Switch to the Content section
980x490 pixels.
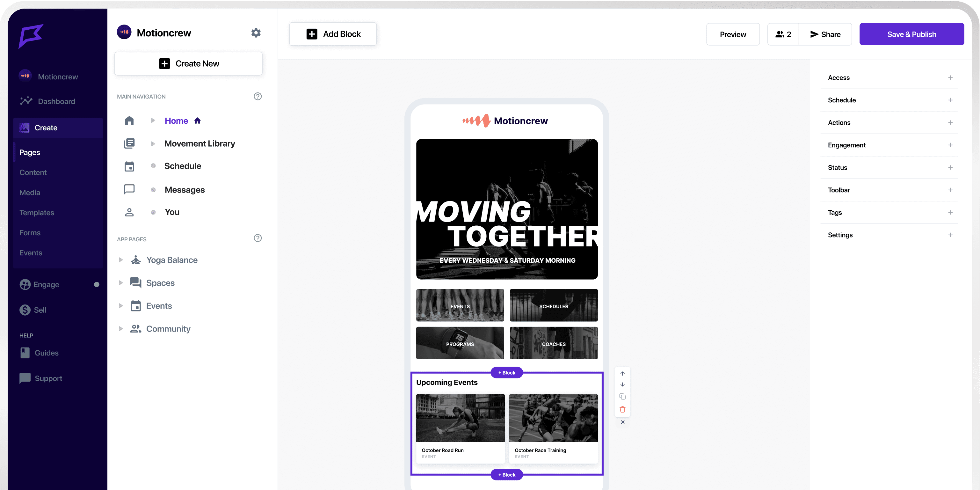click(33, 172)
